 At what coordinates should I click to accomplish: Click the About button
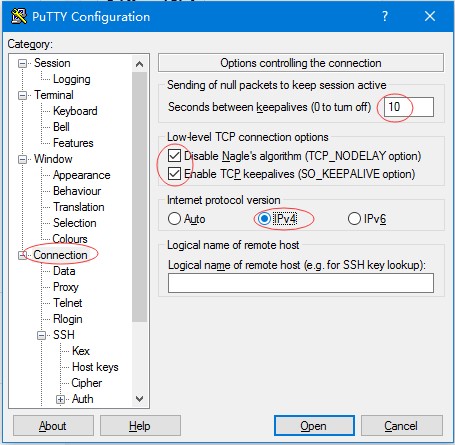53,426
